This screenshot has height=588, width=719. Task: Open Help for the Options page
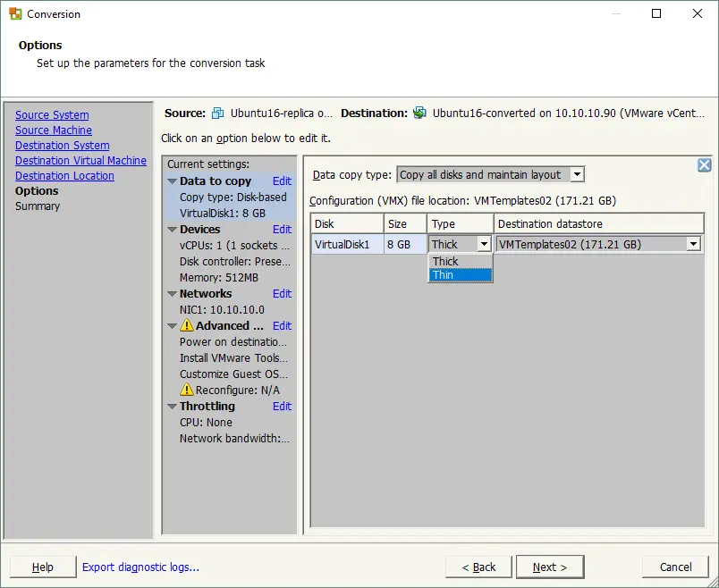click(42, 567)
